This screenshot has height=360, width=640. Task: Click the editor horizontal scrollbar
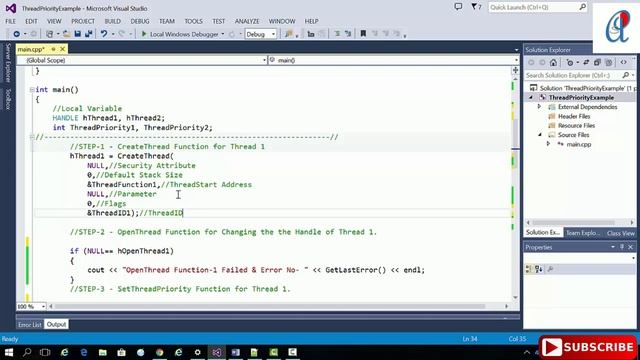coord(270,306)
